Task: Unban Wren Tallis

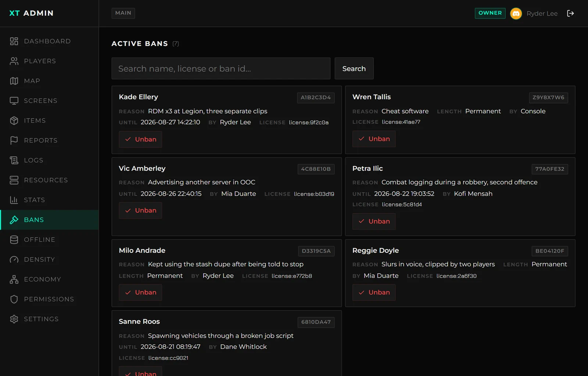Action: click(x=374, y=139)
